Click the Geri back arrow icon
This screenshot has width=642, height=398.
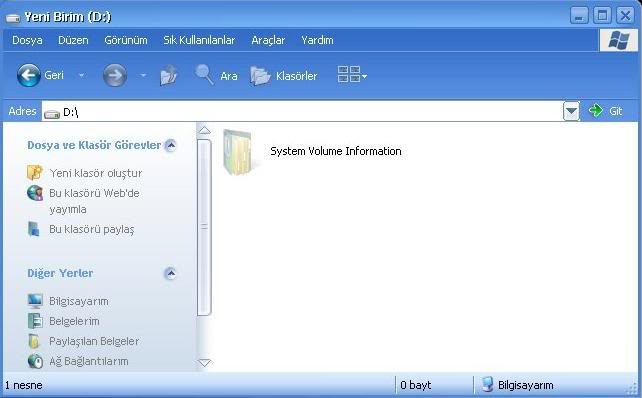[x=29, y=75]
